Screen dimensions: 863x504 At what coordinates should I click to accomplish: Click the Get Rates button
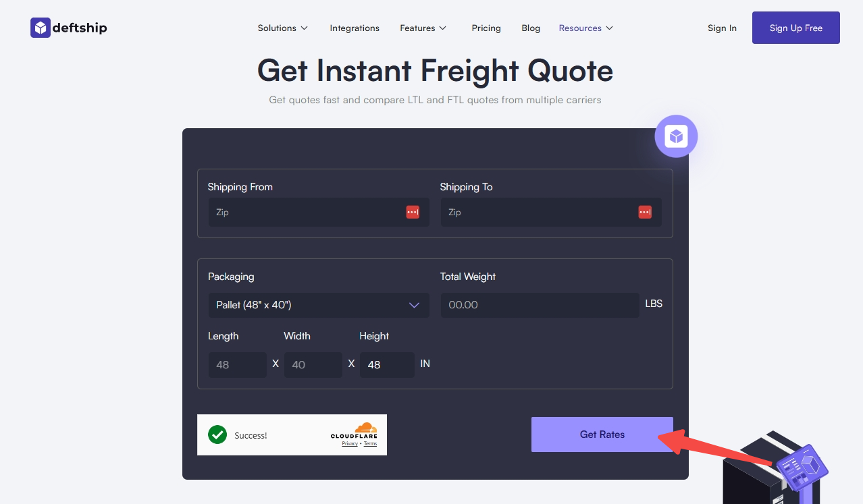[602, 435]
